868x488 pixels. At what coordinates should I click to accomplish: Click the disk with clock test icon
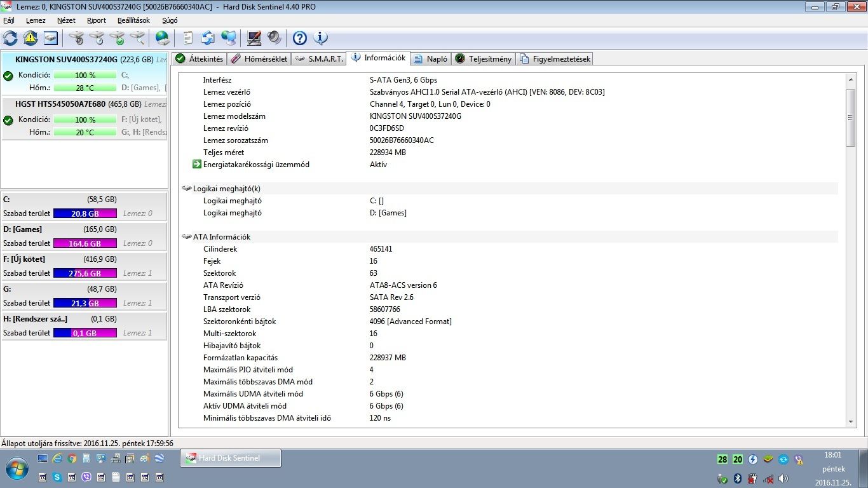click(x=97, y=38)
